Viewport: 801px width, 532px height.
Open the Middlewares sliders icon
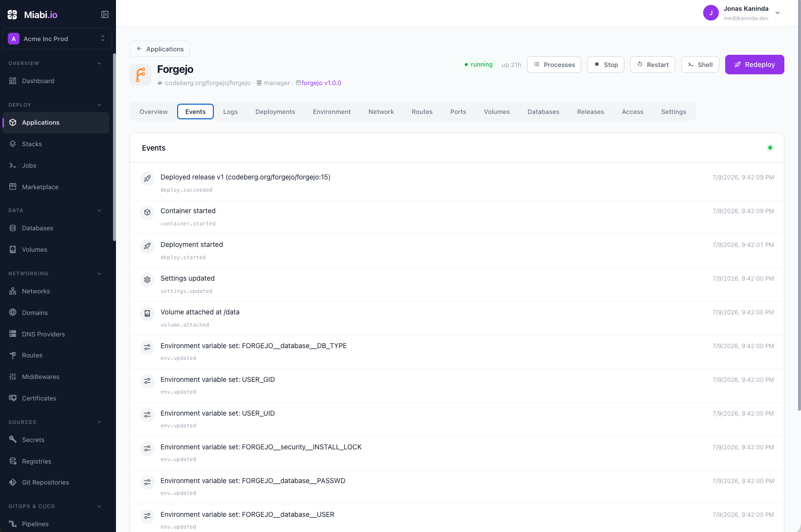[13, 377]
